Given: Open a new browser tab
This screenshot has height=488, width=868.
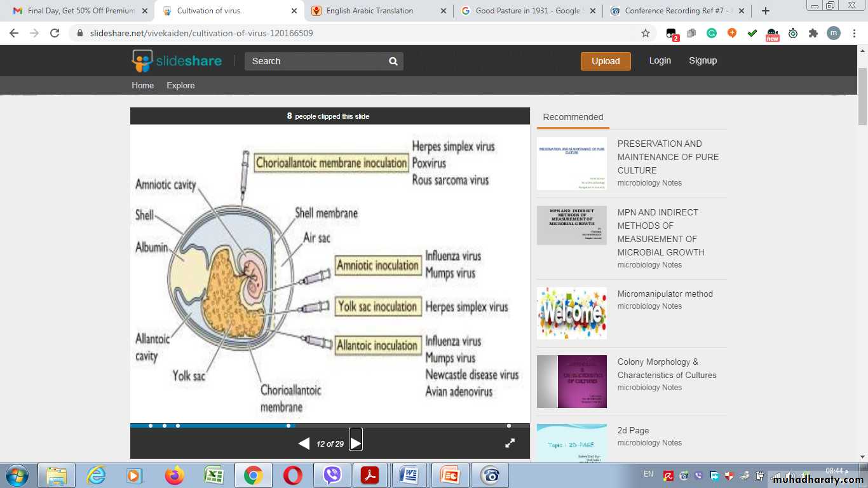Looking at the screenshot, I should [766, 11].
